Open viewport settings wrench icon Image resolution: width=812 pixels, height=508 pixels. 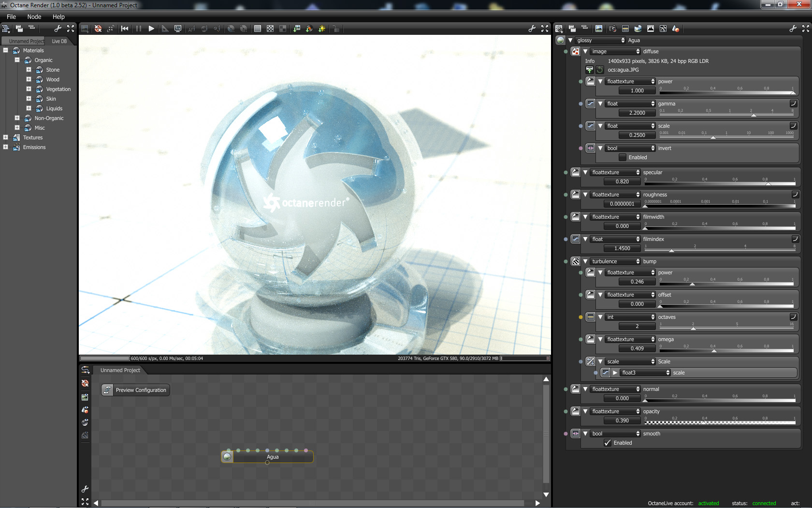click(532, 29)
